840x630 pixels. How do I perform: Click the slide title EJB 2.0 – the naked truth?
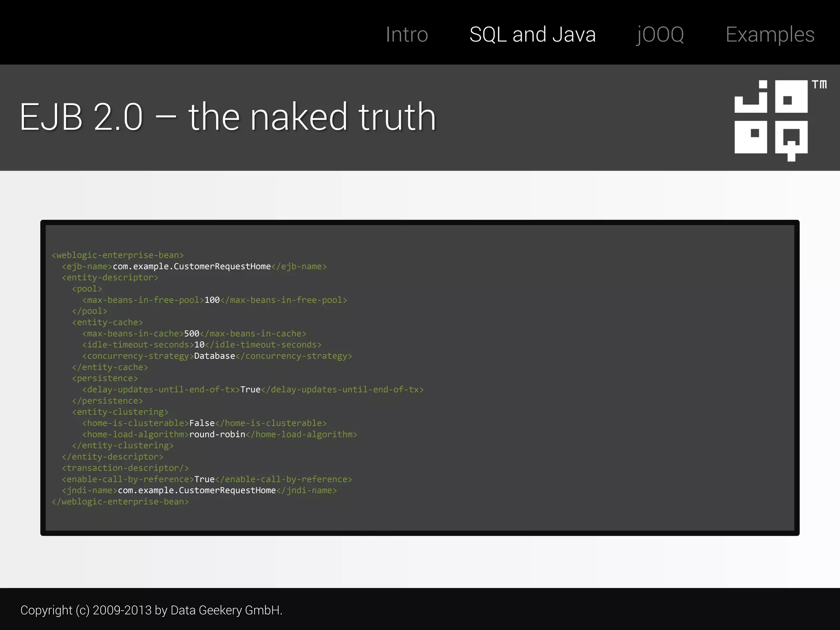[228, 117]
